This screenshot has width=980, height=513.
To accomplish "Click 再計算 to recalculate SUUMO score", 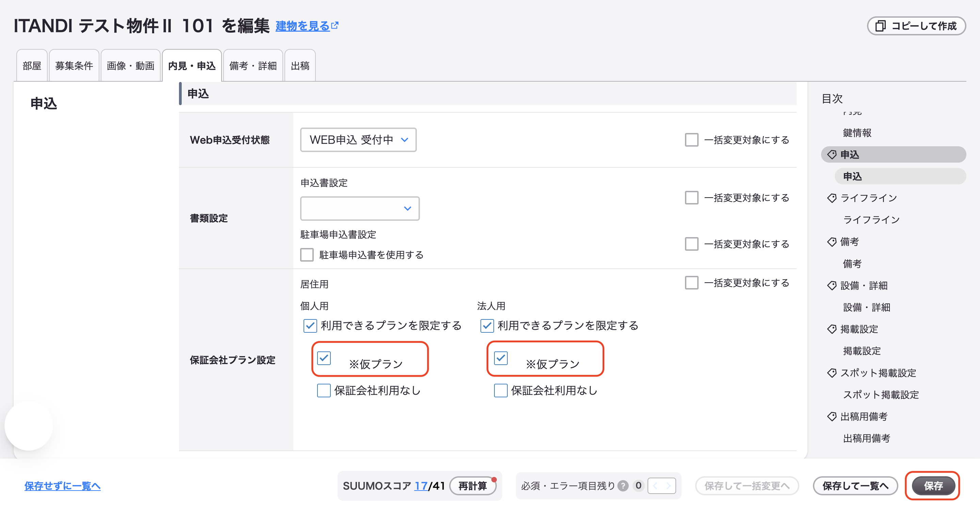I will tap(473, 486).
